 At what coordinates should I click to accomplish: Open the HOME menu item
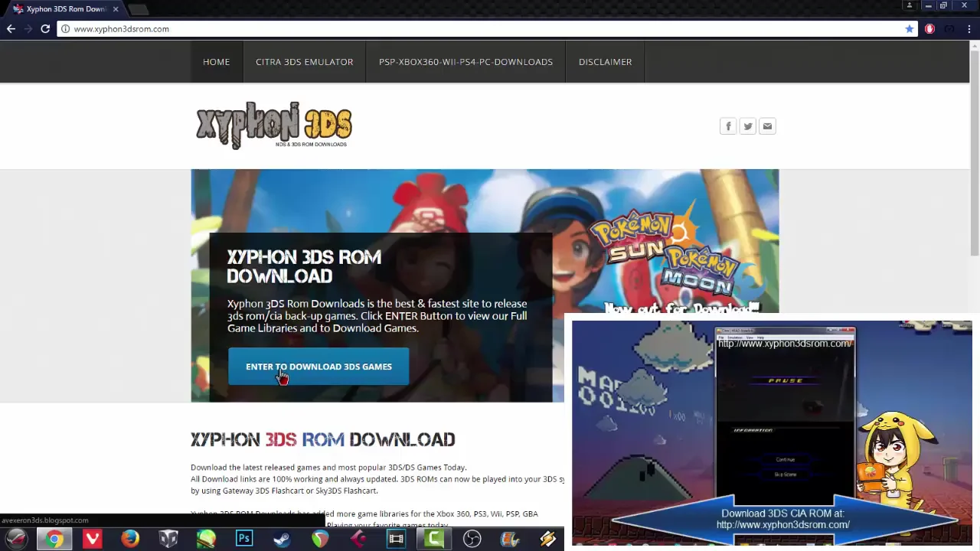click(216, 62)
